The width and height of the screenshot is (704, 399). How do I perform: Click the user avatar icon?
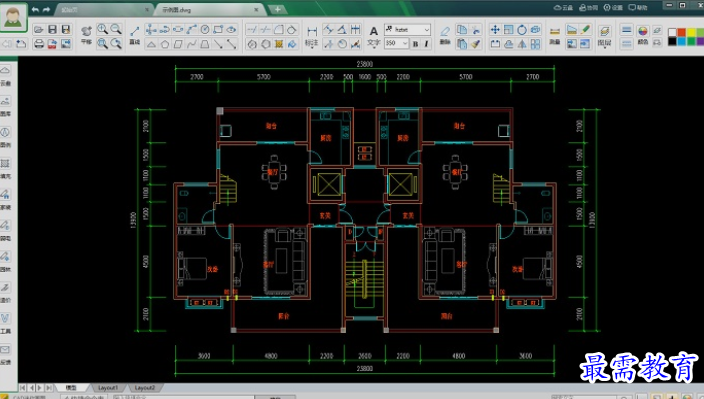click(x=13, y=18)
